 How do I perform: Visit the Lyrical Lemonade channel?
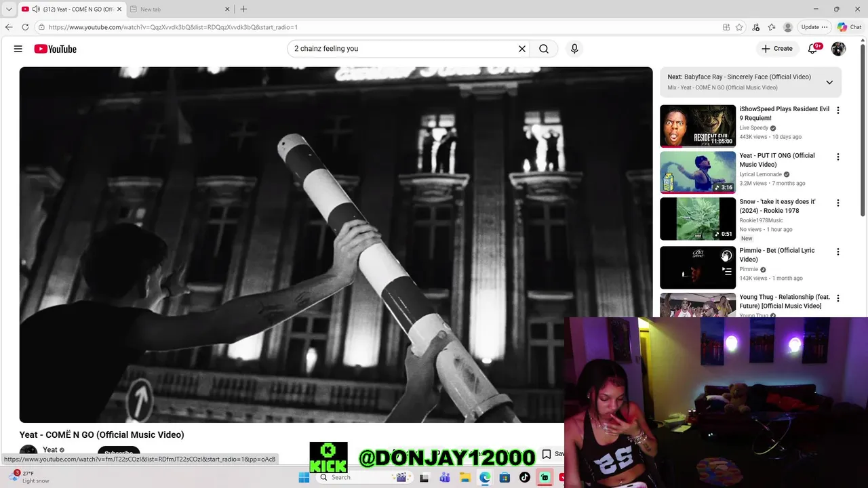coord(761,174)
